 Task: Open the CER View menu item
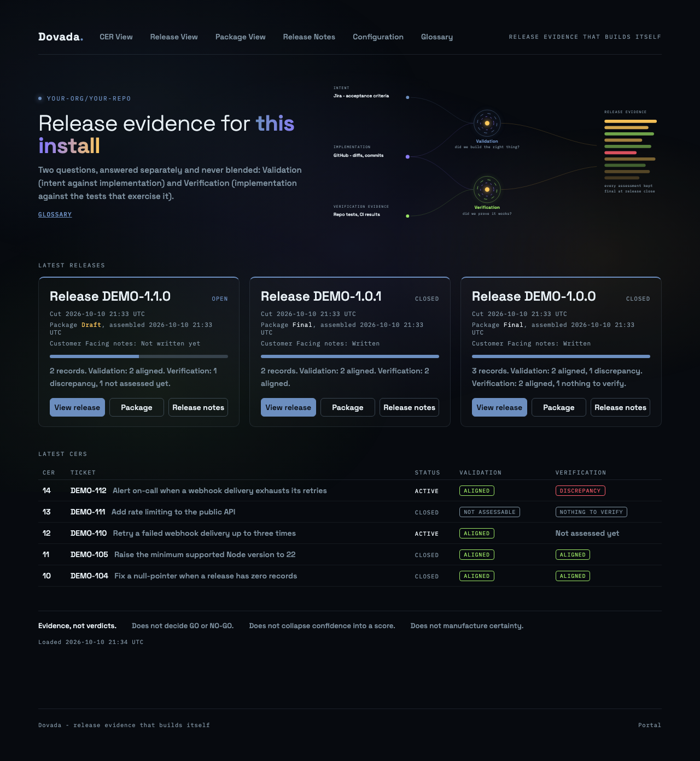(x=116, y=37)
